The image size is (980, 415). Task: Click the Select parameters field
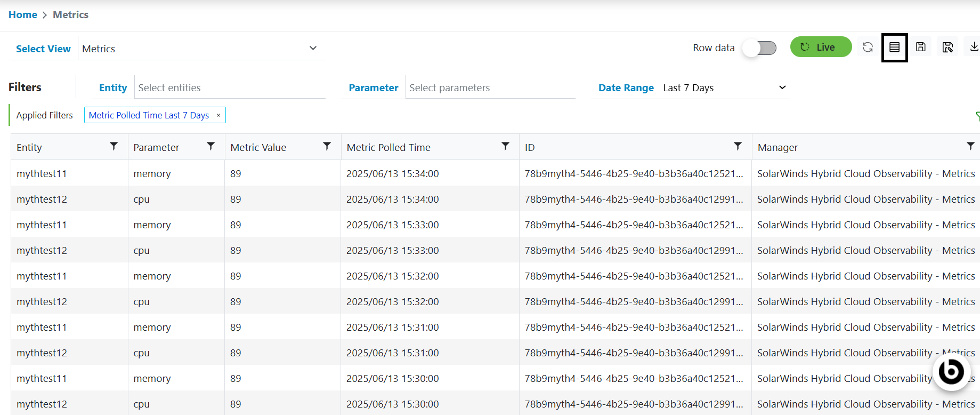click(x=490, y=88)
